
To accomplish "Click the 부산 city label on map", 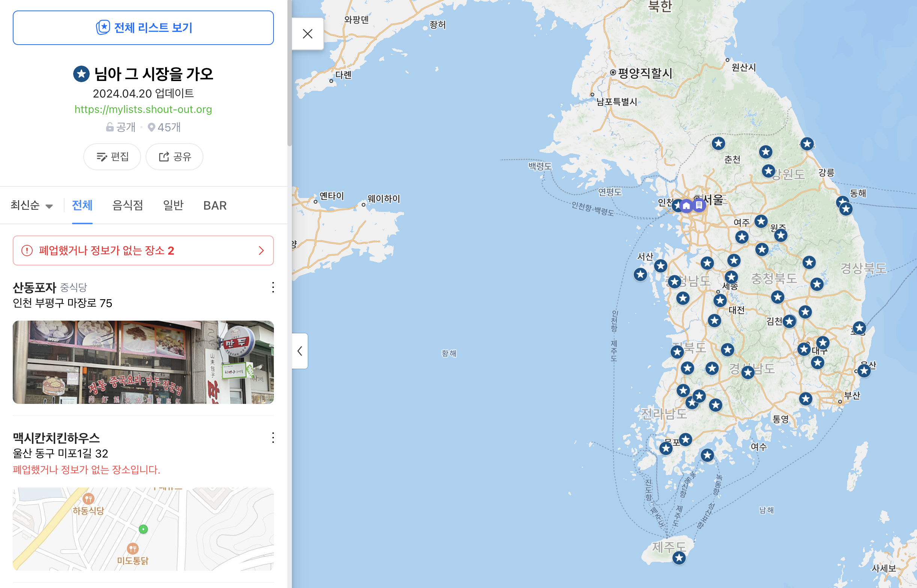I will pyautogui.click(x=852, y=396).
